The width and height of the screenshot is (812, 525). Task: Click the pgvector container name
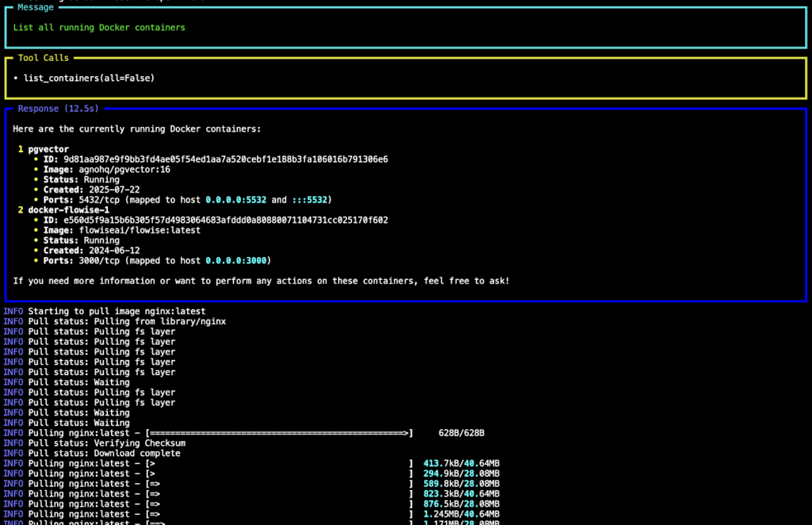[48, 149]
